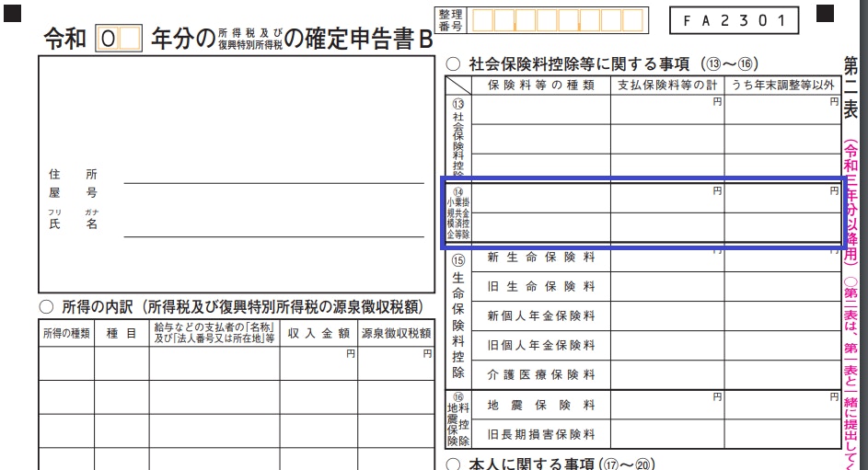The image size is (868, 470).
Task: Click the 旧長期損害保険料 row label
Action: [x=541, y=435]
